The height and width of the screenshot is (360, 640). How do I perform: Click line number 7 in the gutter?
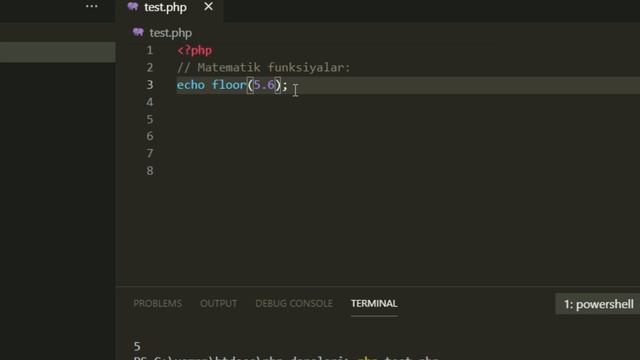pyautogui.click(x=150, y=153)
